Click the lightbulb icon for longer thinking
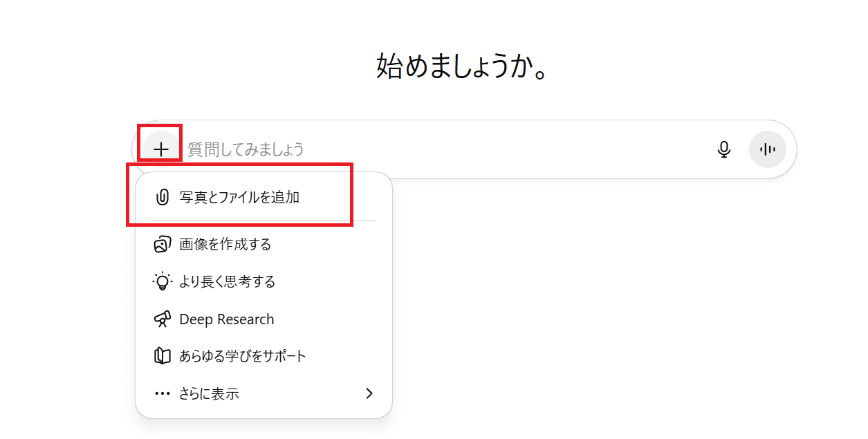 point(162,282)
